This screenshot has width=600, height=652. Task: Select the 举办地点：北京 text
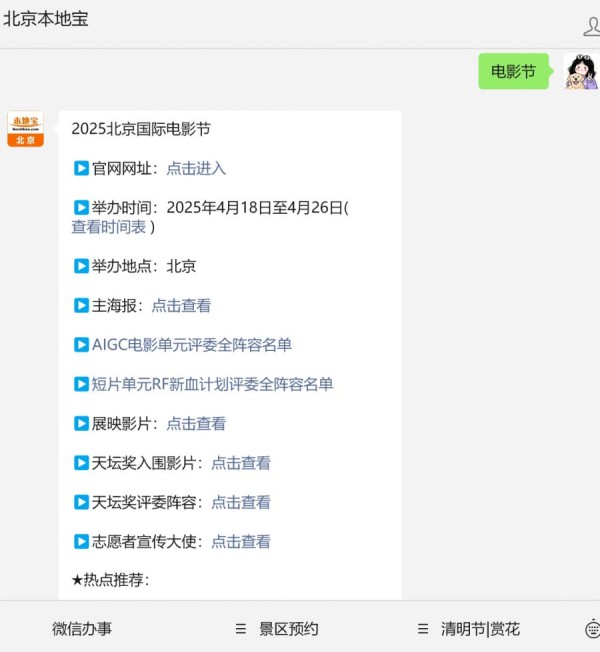pyautogui.click(x=143, y=266)
